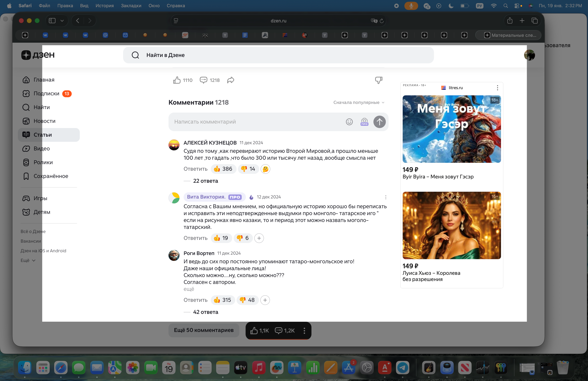Click Ответить under Роги Вортеп's comment
The image size is (588, 381).
coord(195,300)
